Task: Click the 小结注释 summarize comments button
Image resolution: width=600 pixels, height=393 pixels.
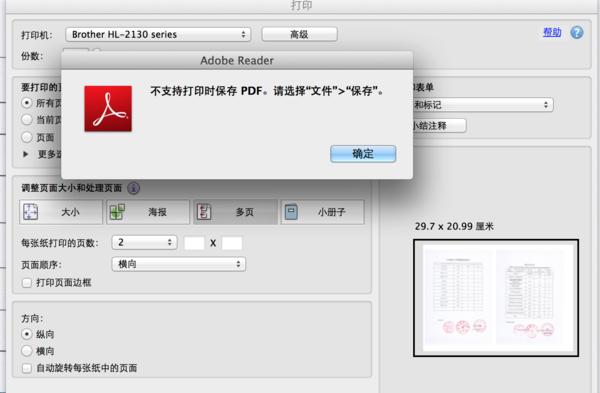Action: coord(439,126)
